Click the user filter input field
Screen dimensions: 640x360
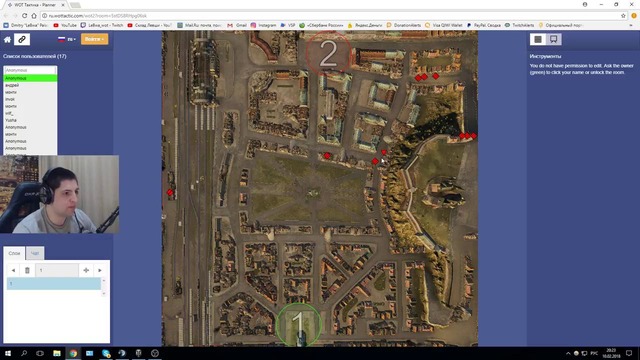click(x=29, y=70)
